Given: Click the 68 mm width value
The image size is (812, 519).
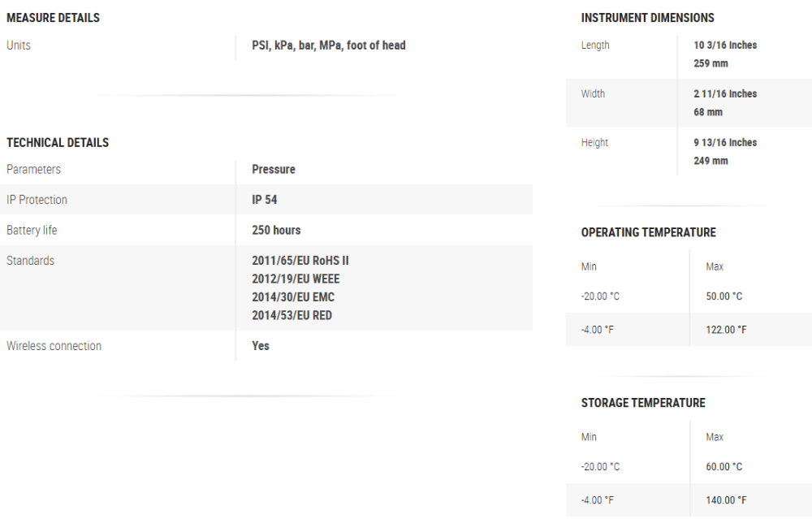Looking at the screenshot, I should tap(708, 112).
